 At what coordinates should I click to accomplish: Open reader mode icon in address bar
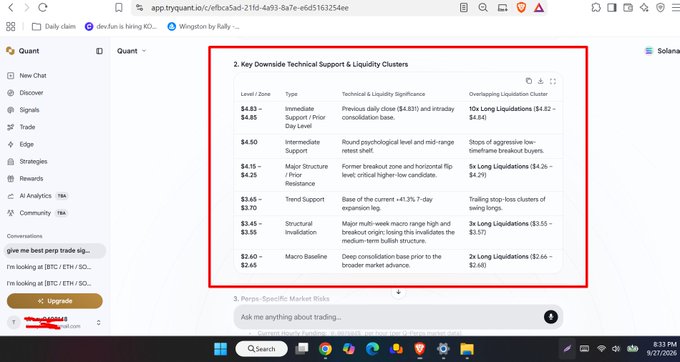[x=464, y=7]
